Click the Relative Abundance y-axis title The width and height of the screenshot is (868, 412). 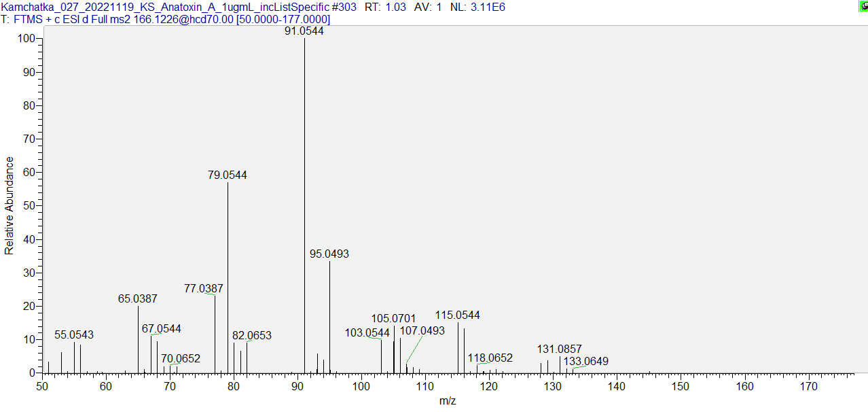click(x=10, y=205)
